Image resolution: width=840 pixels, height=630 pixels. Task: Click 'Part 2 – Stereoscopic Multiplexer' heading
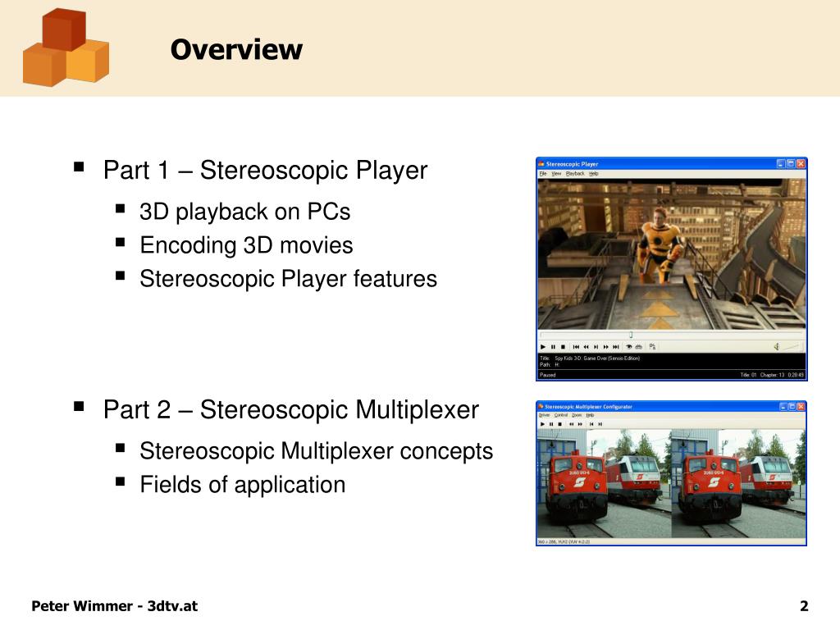(x=291, y=410)
